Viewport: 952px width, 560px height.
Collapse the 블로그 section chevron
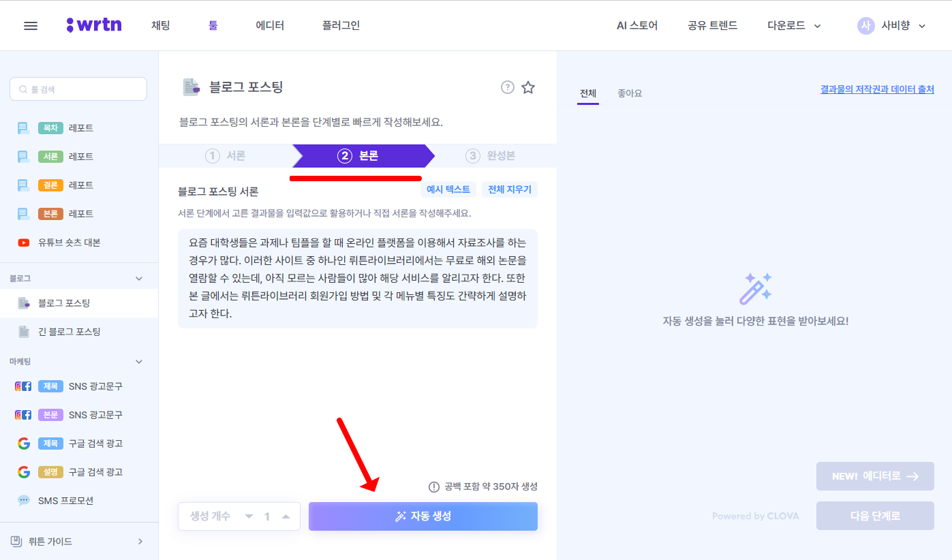click(139, 277)
